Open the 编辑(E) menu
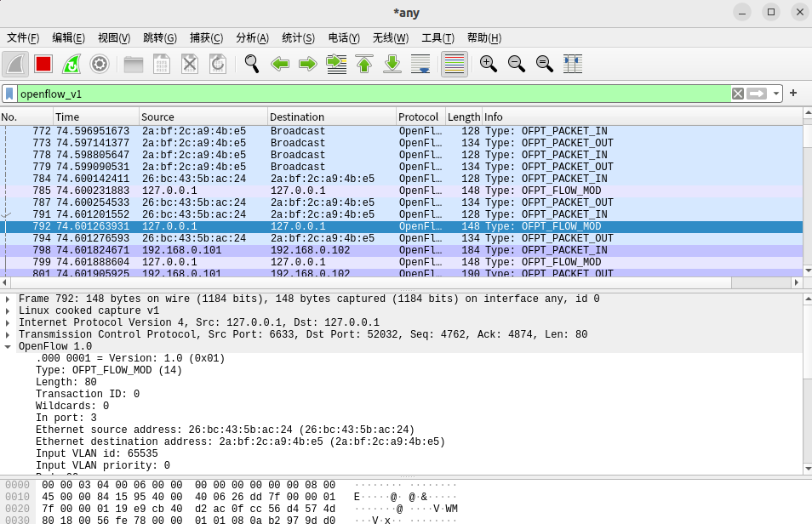This screenshot has height=524, width=812. [68, 37]
